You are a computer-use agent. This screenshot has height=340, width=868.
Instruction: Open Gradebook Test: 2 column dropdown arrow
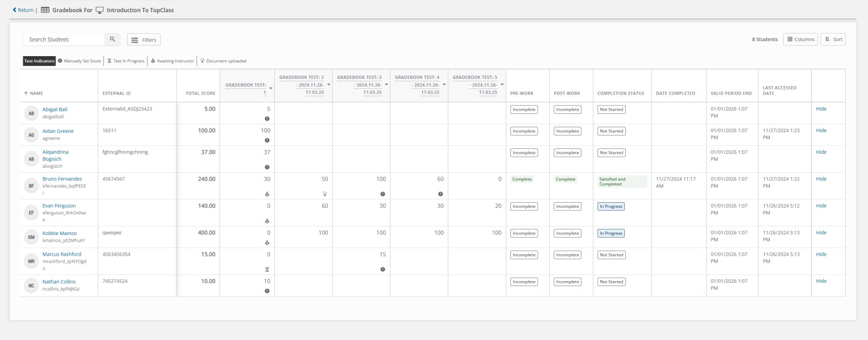point(329,84)
